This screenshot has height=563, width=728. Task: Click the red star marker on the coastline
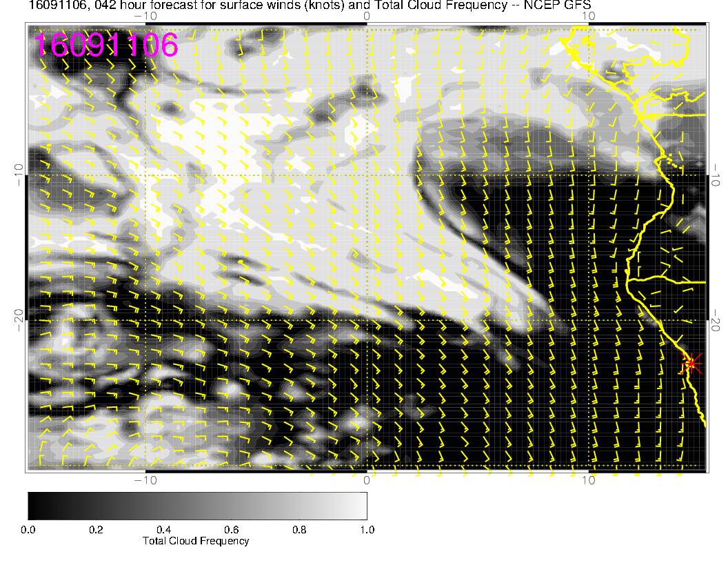coord(691,363)
